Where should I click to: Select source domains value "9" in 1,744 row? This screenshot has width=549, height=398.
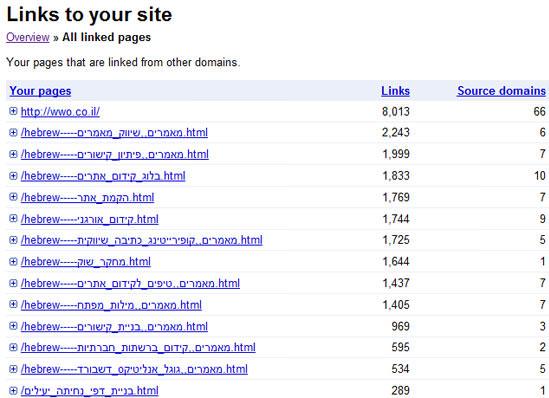point(542,219)
